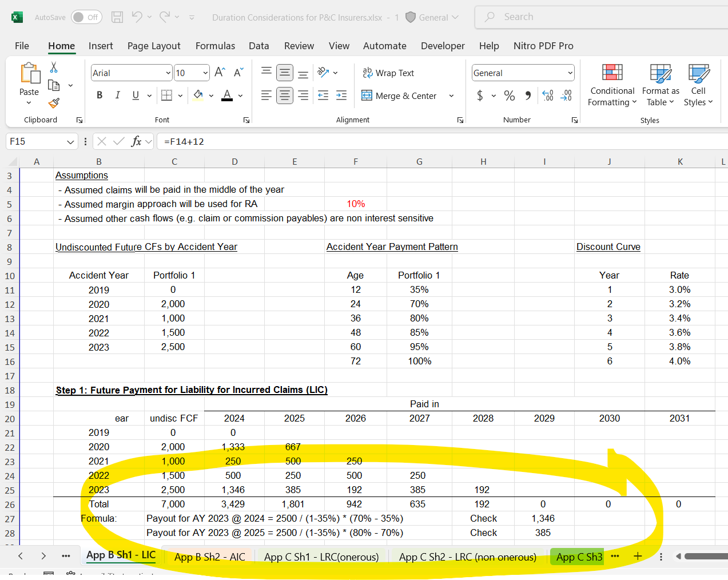Open the Name Box dropdown arrow

70,142
